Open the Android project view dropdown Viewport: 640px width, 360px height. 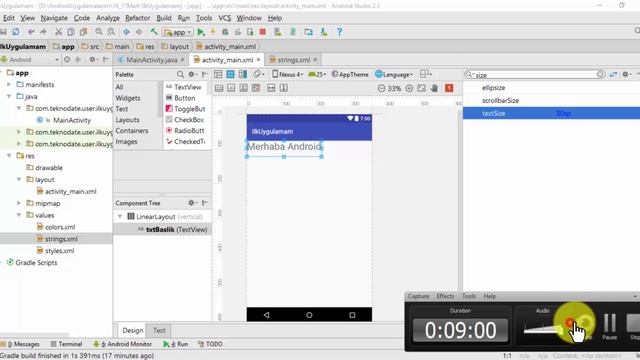coord(30,60)
